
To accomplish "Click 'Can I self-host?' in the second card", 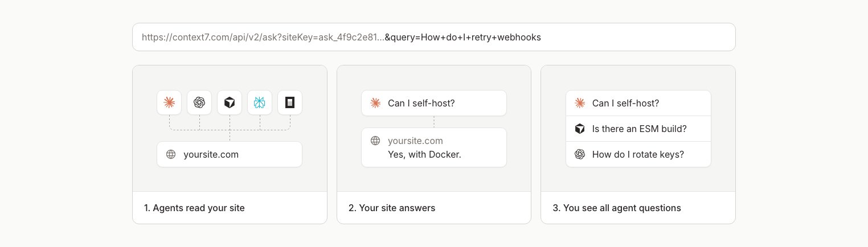I will pyautogui.click(x=421, y=103).
